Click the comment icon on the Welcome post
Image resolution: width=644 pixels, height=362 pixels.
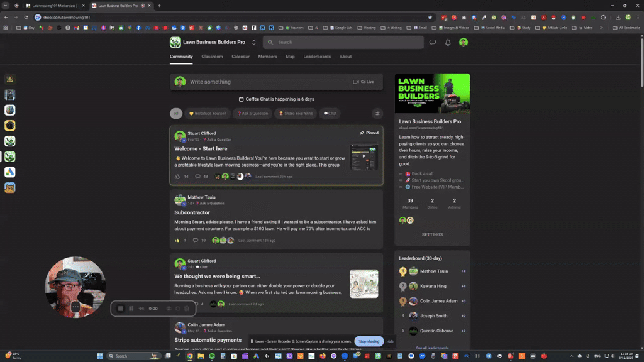point(197,177)
